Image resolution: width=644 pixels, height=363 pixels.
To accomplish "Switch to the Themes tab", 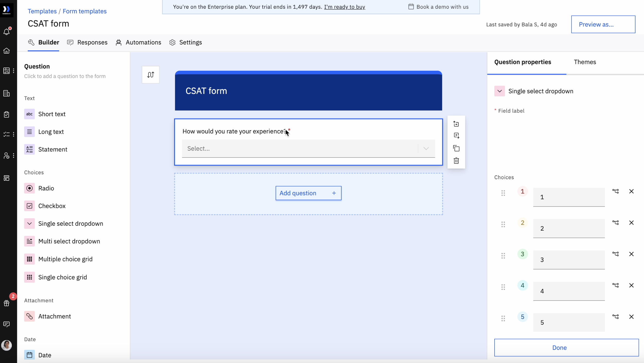I will pos(585,62).
